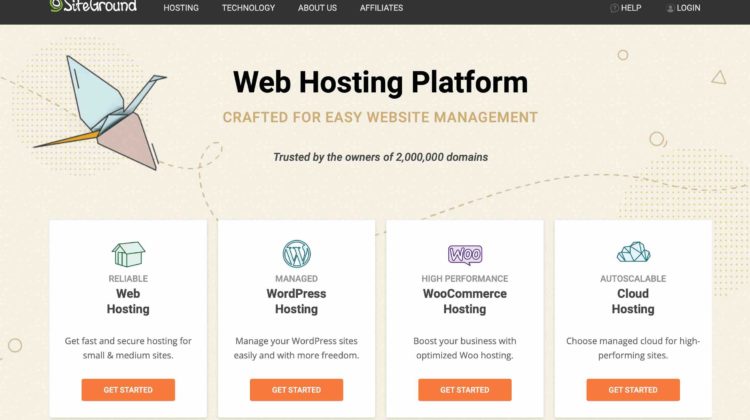
Task: Get started with Cloud Hosting
Action: tap(633, 390)
